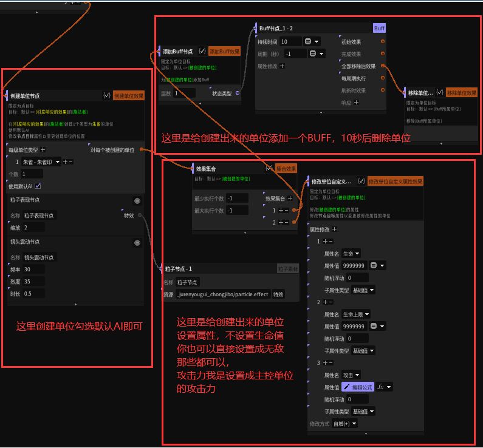Image resolution: width=483 pixels, height=448 pixels.
Task: Click the 对每个被创建的单位 output port
Action: click(142, 149)
